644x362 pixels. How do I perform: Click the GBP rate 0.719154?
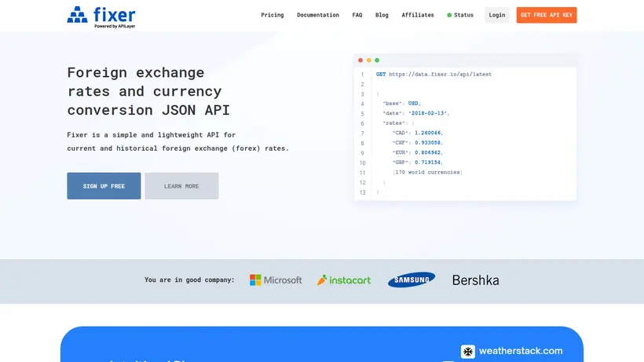point(427,163)
